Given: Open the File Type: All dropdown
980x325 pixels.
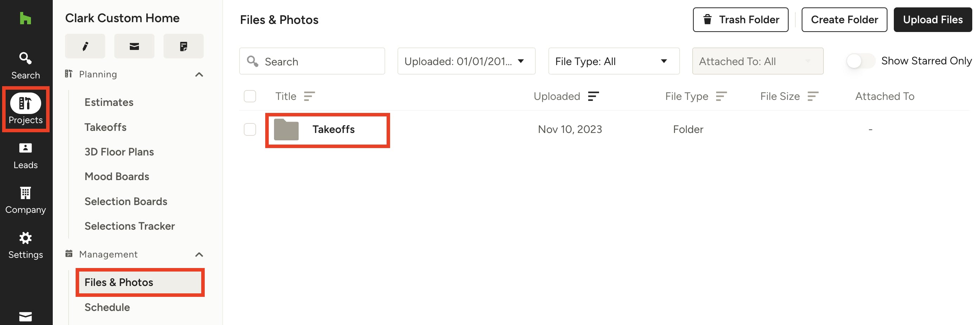Looking at the screenshot, I should click(613, 61).
